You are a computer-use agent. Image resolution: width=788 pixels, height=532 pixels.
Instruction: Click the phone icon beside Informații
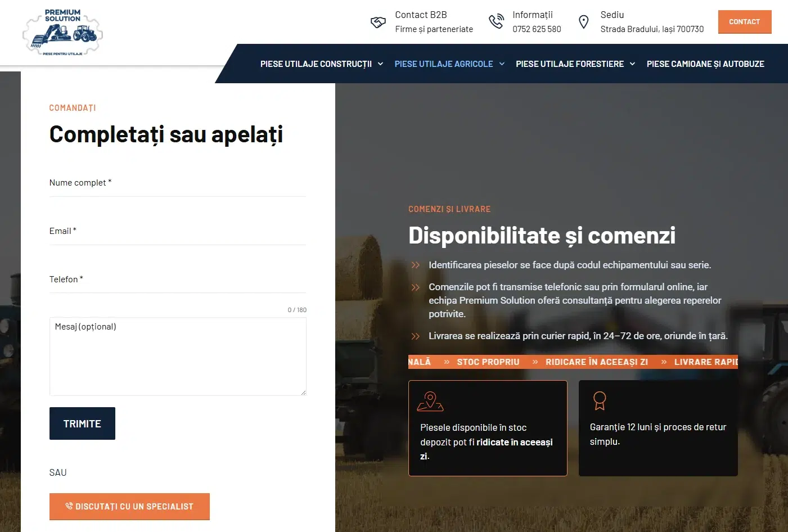[x=496, y=22]
